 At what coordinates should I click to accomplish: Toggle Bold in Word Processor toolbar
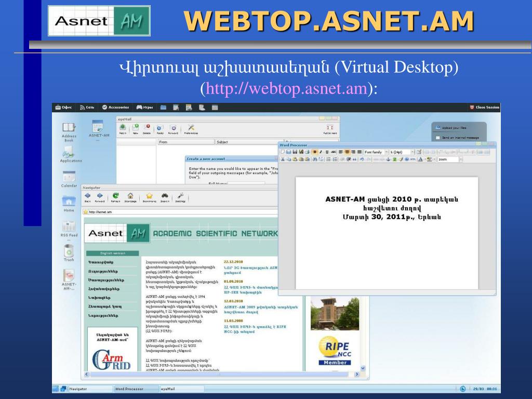pyautogui.click(x=315, y=152)
